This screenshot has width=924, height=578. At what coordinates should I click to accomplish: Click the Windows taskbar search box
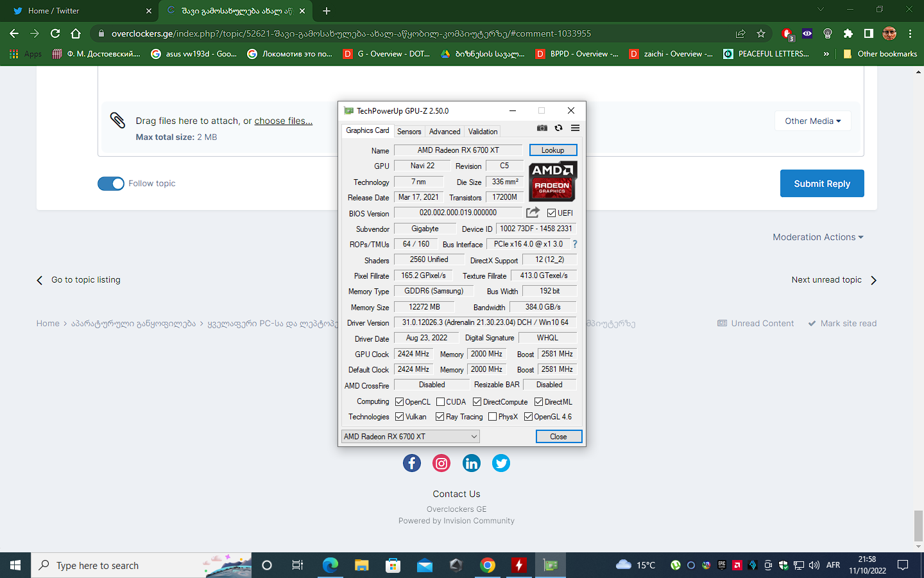(x=141, y=565)
